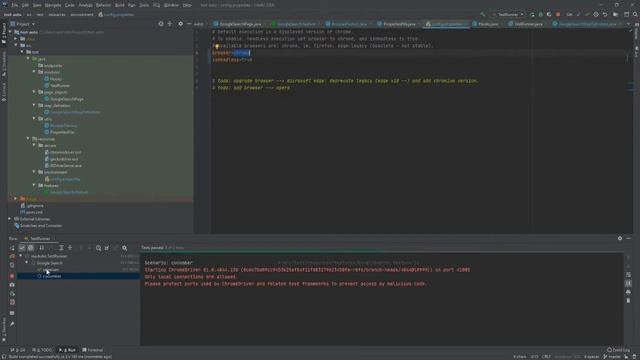Screen dimensions: 640x360
Task: Click red Stop button in Run panel sidebar
Action: [x=12, y=276]
